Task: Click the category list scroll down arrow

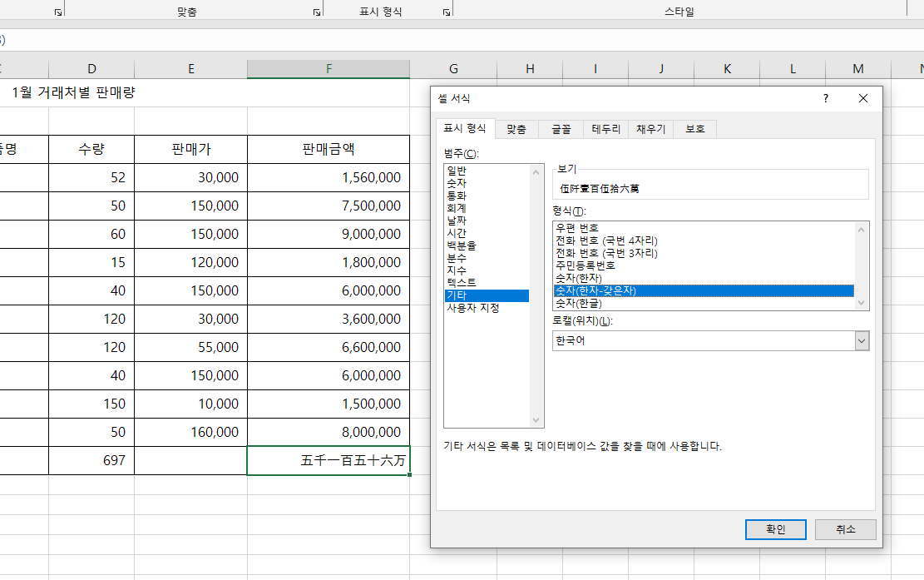Action: coord(536,420)
